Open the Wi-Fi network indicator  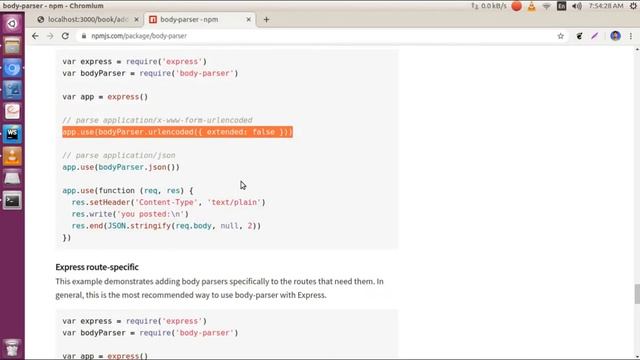point(547,6)
